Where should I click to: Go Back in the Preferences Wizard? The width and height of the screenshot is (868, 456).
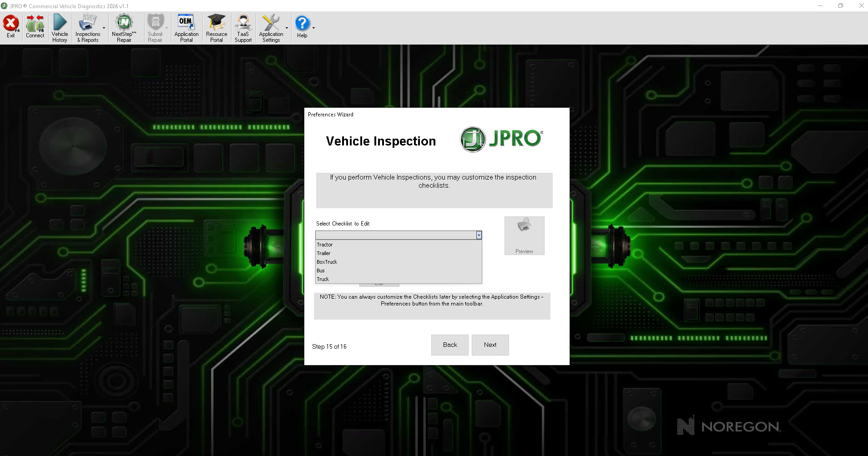click(450, 345)
